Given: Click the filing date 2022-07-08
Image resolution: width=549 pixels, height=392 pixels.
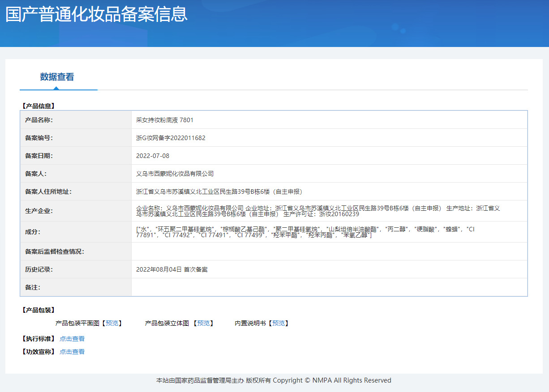Looking at the screenshot, I should (153, 156).
